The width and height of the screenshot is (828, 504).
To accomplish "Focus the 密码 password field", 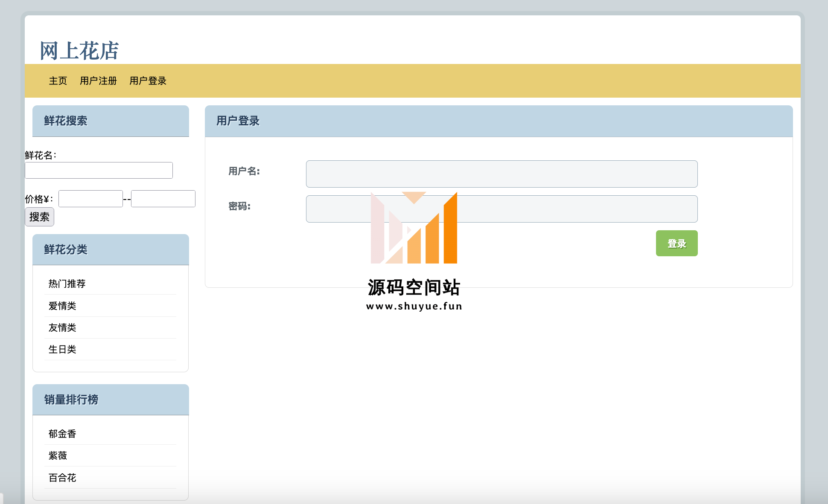I will tap(501, 209).
